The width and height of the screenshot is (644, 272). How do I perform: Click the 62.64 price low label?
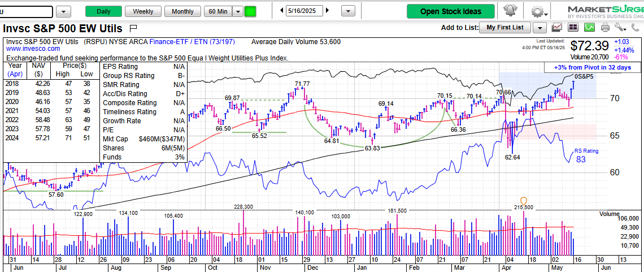(512, 157)
